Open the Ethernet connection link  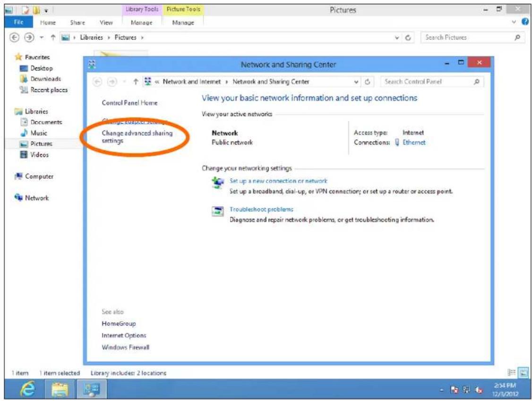click(413, 142)
